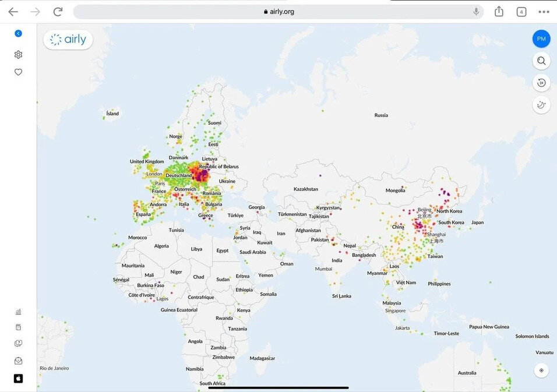
Task: Click the question bubbles help icon
Action: 18,344
